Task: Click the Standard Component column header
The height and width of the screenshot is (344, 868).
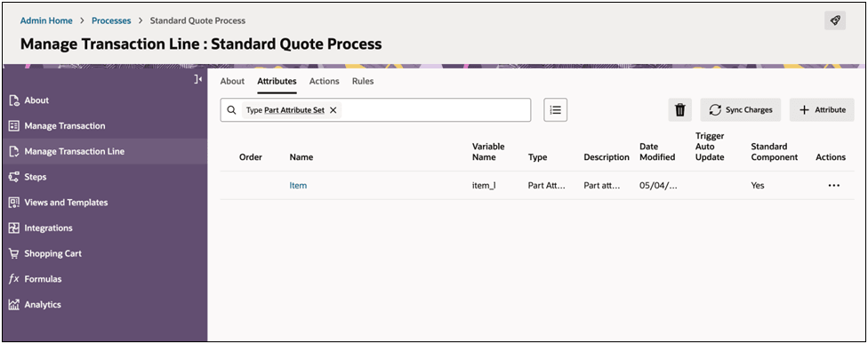Action: [775, 151]
